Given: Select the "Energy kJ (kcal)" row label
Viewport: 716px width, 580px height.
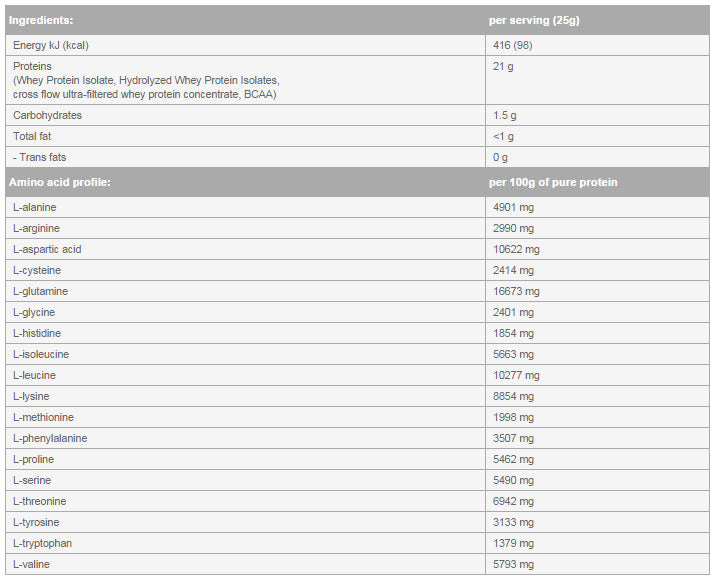Looking at the screenshot, I should (54, 45).
